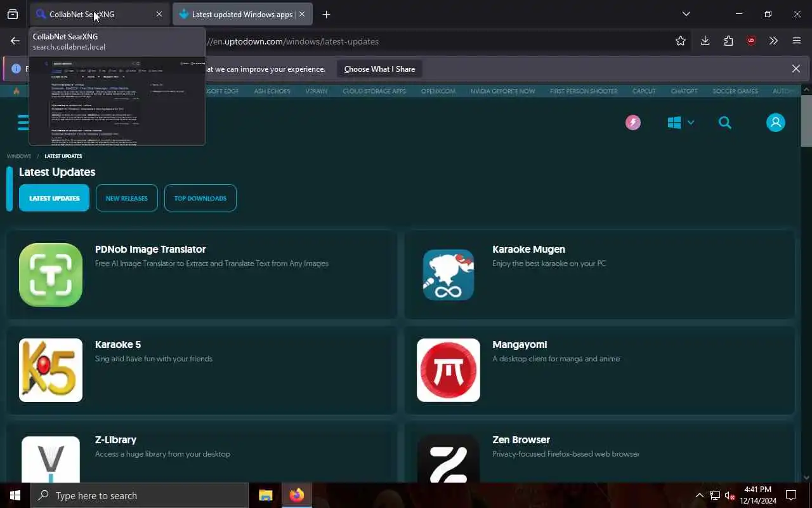Open the SOCCER GAMES trending link
This screenshot has width=812, height=508.
735,91
